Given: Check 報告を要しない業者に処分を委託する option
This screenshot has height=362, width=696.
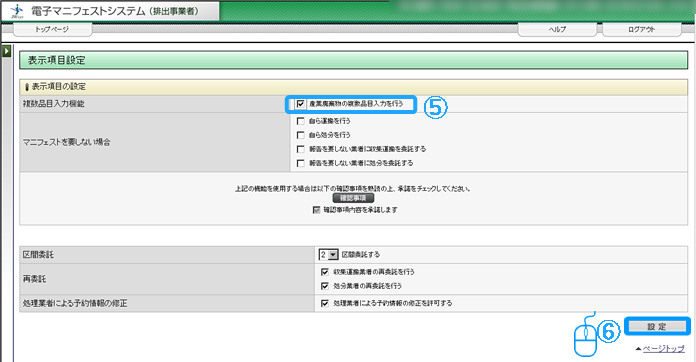Looking at the screenshot, I should [301, 163].
